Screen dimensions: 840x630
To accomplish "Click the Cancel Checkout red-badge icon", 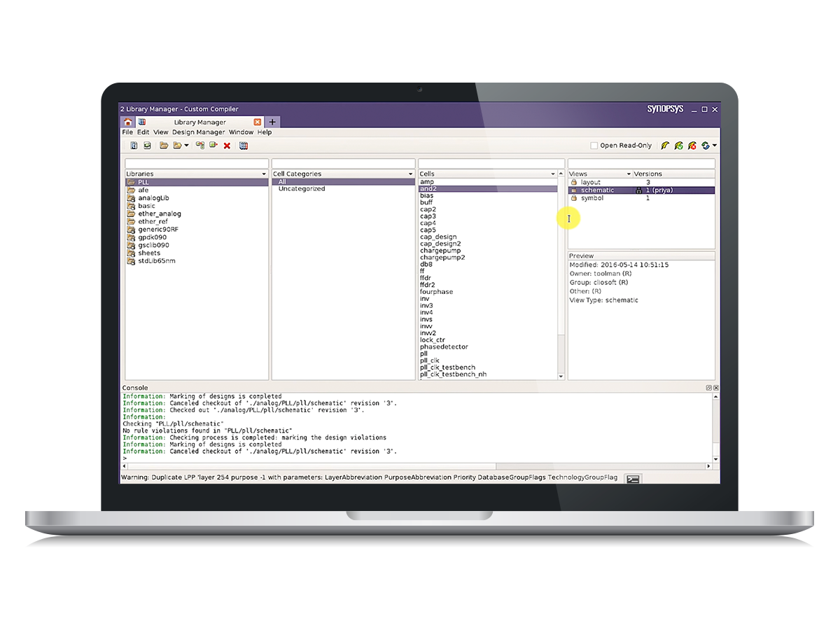I will [x=692, y=146].
